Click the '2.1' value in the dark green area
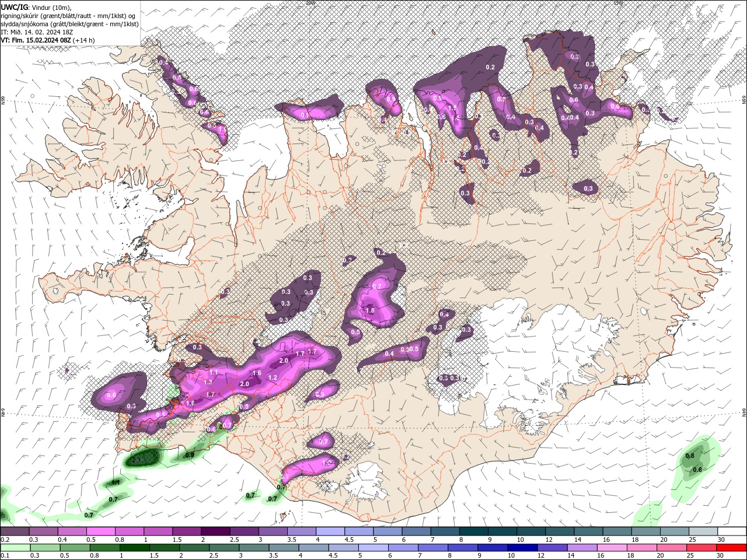Image resolution: width=747 pixels, height=560 pixels. coord(137,460)
